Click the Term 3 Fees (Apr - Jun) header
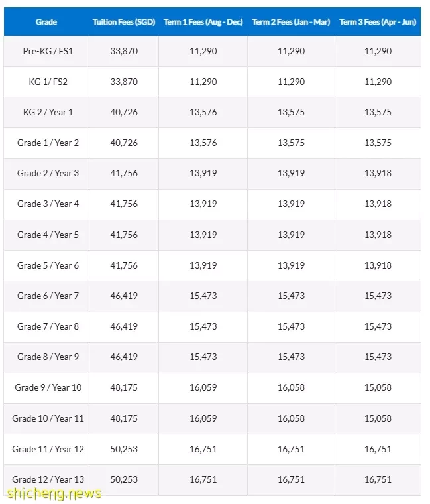 tap(378, 22)
